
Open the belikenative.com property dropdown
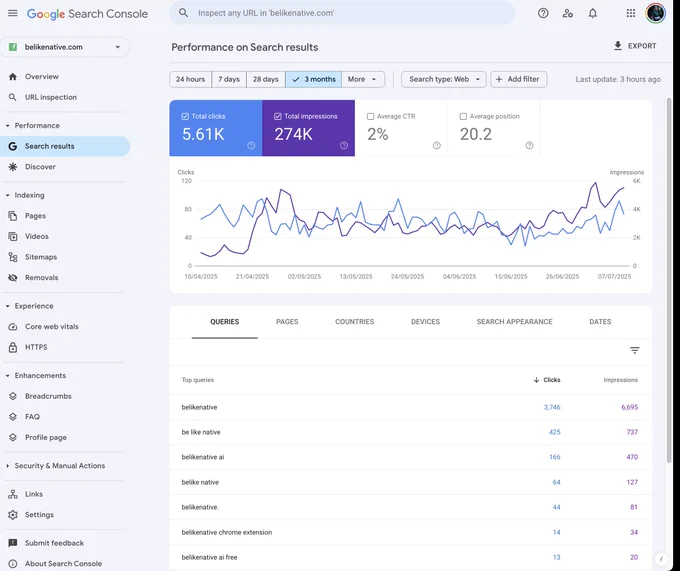pyautogui.click(x=65, y=47)
